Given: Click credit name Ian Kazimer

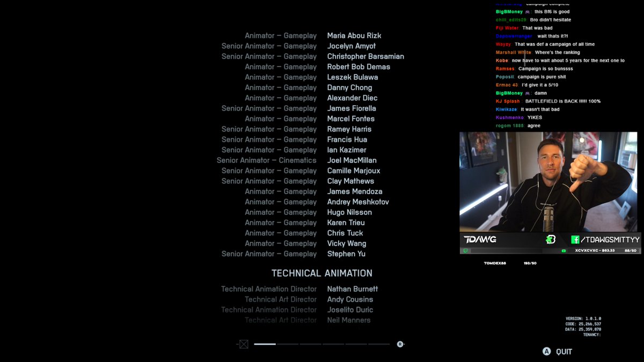Looking at the screenshot, I should pyautogui.click(x=347, y=150).
